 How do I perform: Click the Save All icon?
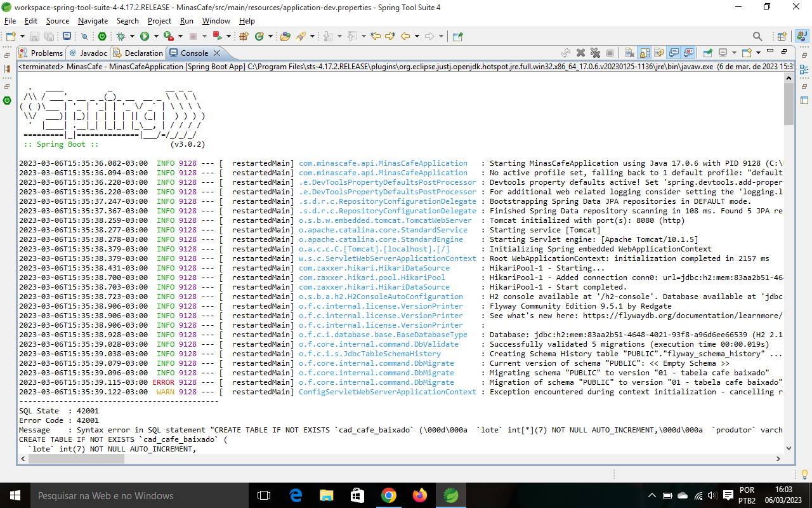click(x=48, y=36)
